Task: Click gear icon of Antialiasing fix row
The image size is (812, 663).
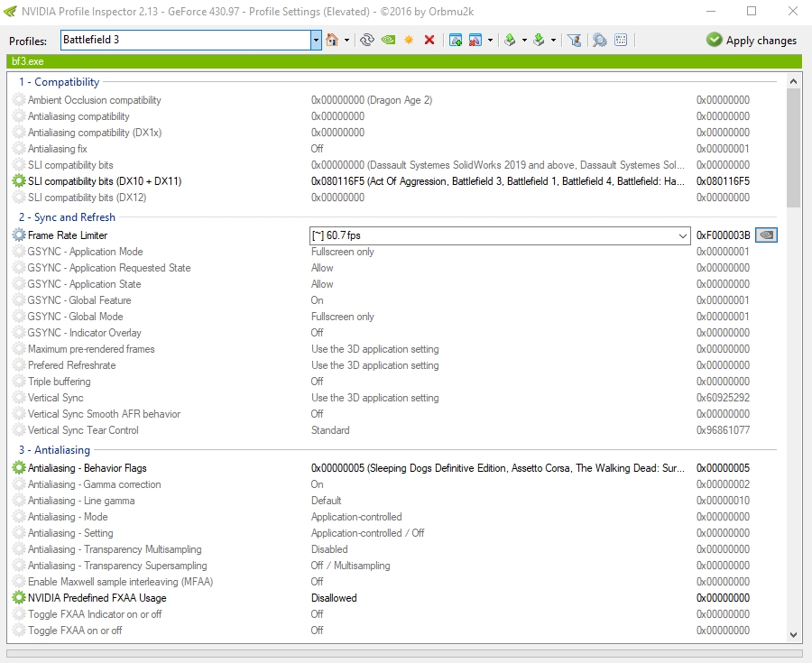Action: tap(19, 149)
